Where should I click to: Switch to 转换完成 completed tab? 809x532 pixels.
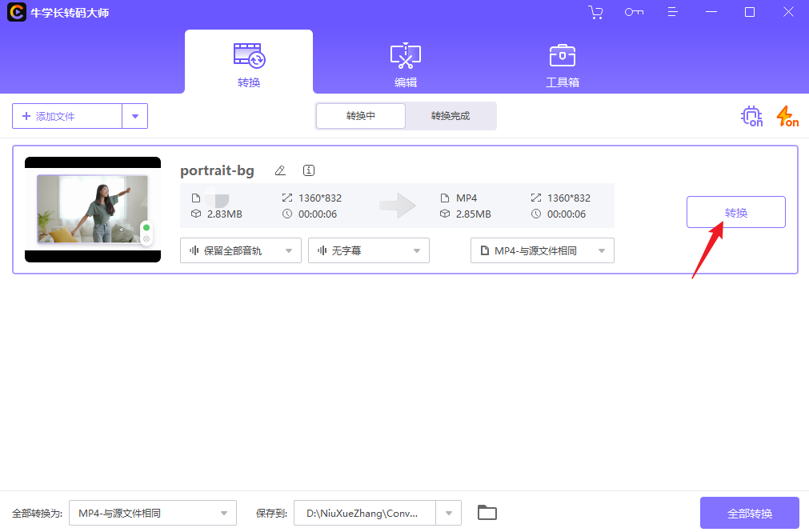pos(451,116)
